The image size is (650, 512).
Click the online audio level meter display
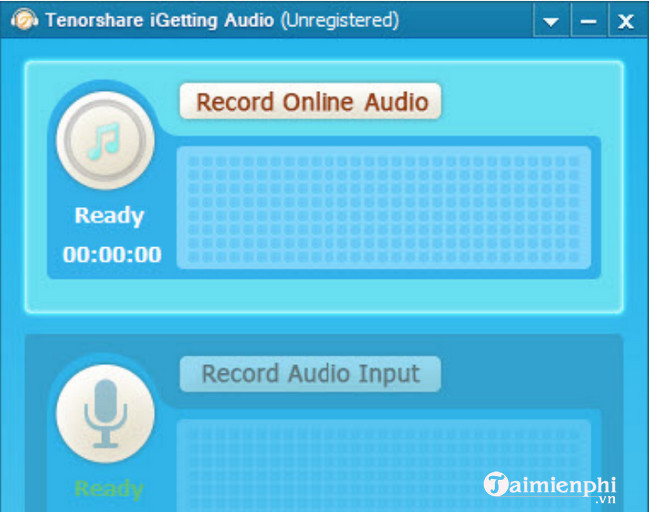pyautogui.click(x=384, y=208)
